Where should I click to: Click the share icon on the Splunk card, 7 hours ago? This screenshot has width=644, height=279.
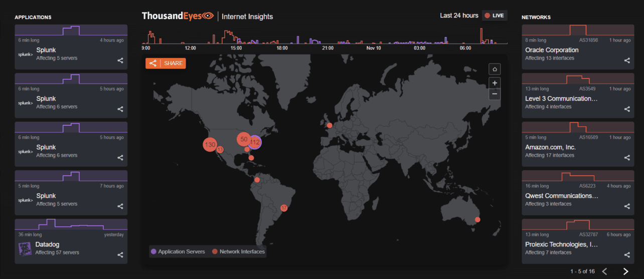(120, 206)
